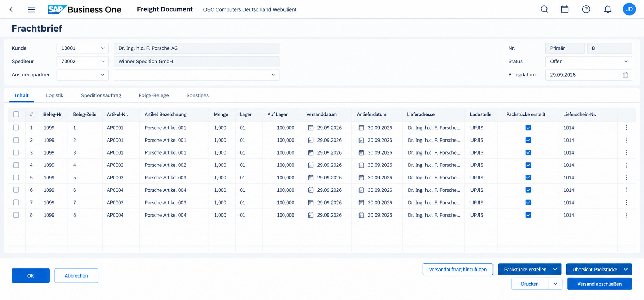Switch to the Logistik tab

point(55,95)
